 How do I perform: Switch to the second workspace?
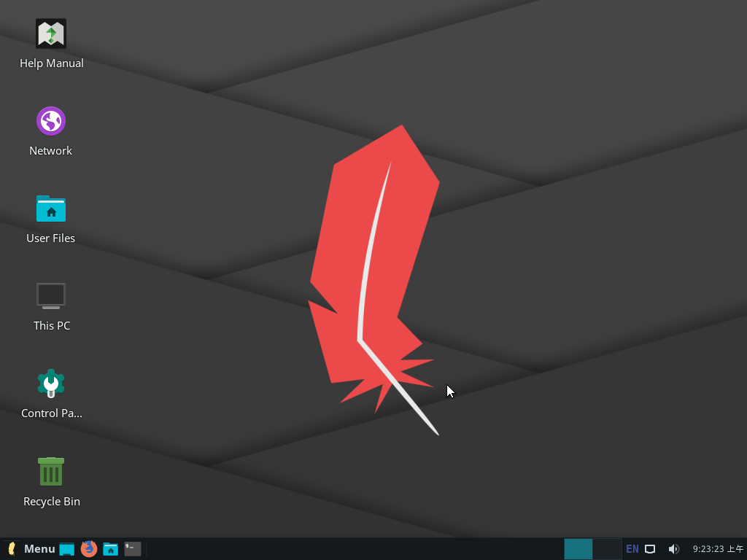(607, 549)
